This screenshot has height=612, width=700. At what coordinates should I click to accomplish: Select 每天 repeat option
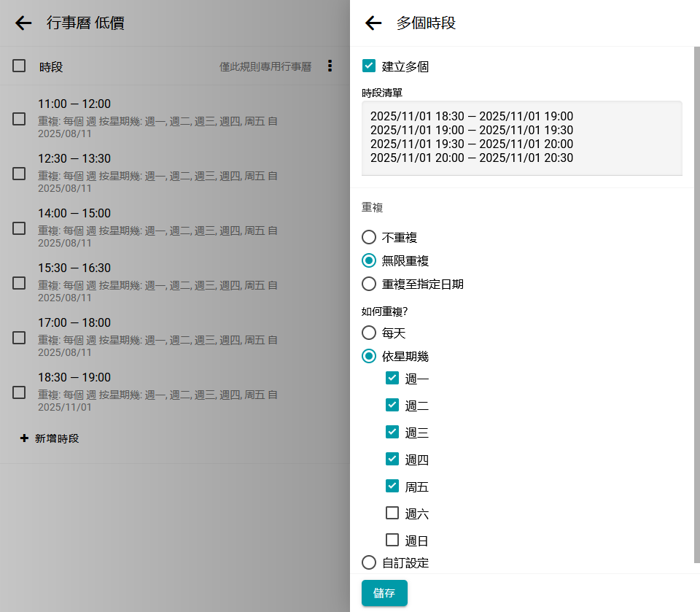(x=369, y=333)
